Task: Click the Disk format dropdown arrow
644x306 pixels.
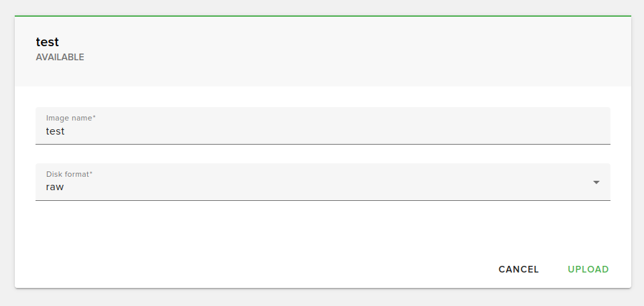Action: click(x=596, y=183)
